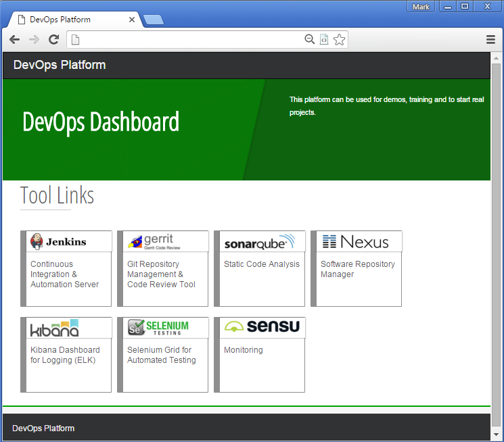The width and height of the screenshot is (504, 442).
Task: Click the Nexus logo
Action: pos(355,242)
